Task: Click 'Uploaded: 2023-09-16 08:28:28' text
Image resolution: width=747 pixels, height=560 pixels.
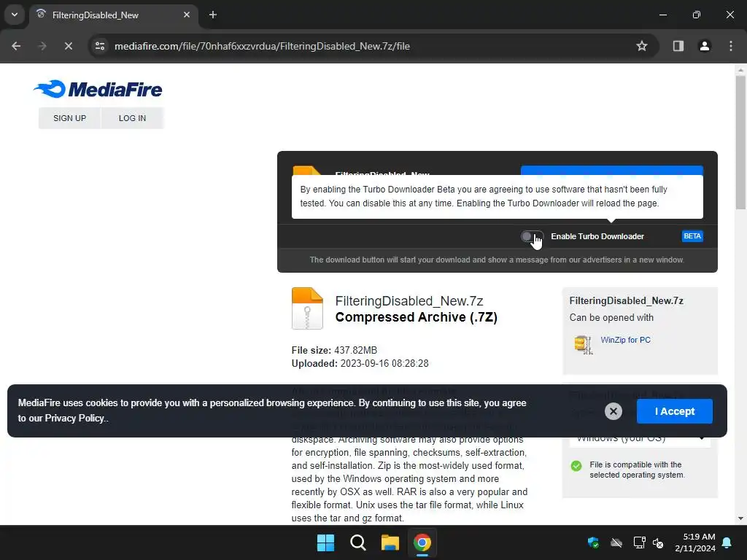Action: pyautogui.click(x=360, y=363)
